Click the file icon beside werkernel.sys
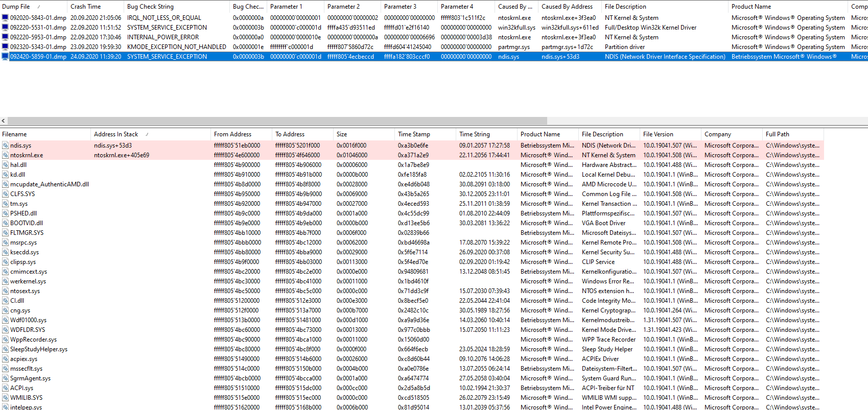This screenshot has height=410, width=868. tap(5, 281)
